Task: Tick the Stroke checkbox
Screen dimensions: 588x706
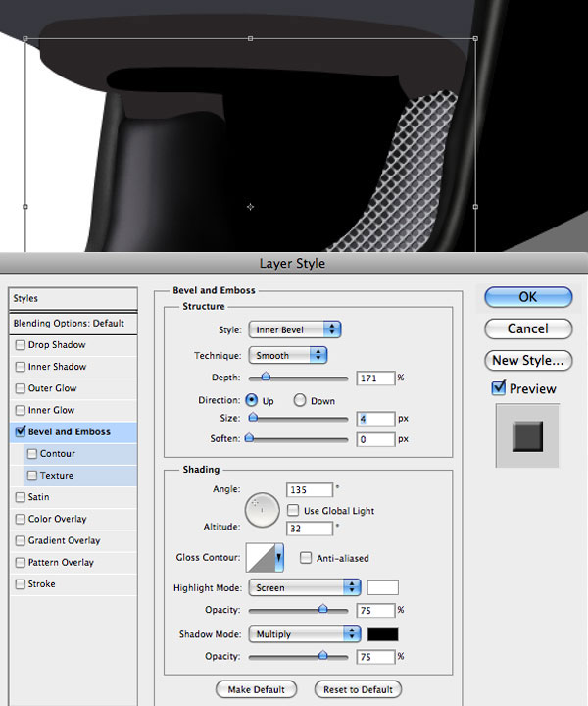Action: tap(20, 584)
